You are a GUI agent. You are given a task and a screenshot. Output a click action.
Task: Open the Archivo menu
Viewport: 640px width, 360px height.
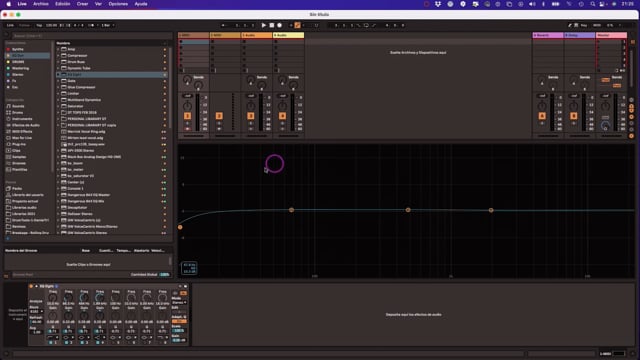tap(41, 4)
